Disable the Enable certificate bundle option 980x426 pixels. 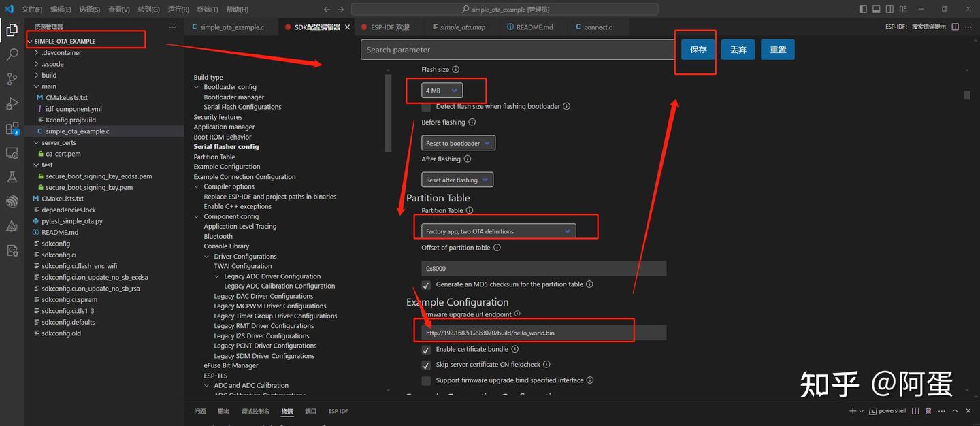pyautogui.click(x=426, y=349)
